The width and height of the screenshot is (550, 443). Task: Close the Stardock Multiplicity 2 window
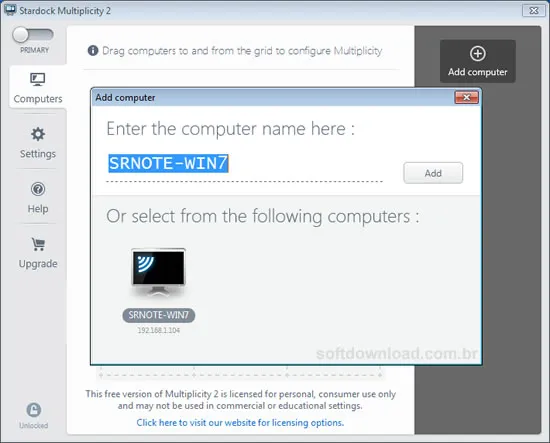click(x=534, y=11)
